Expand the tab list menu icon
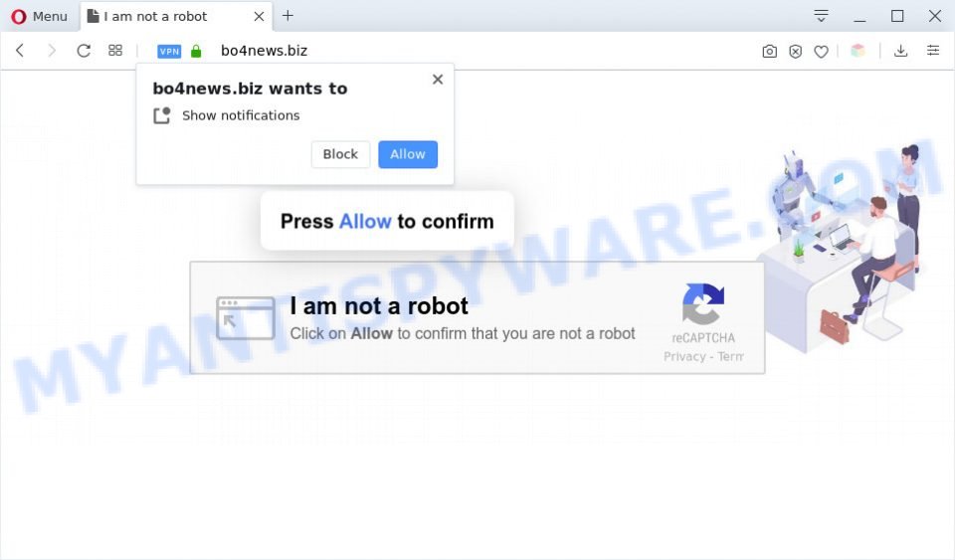This screenshot has width=955, height=560. tap(821, 16)
